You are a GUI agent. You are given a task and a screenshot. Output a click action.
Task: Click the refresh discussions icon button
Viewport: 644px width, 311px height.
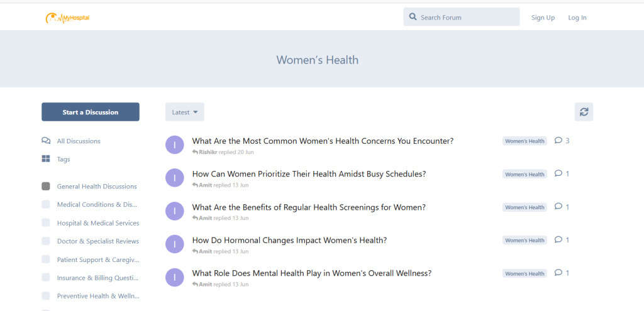pyautogui.click(x=584, y=112)
